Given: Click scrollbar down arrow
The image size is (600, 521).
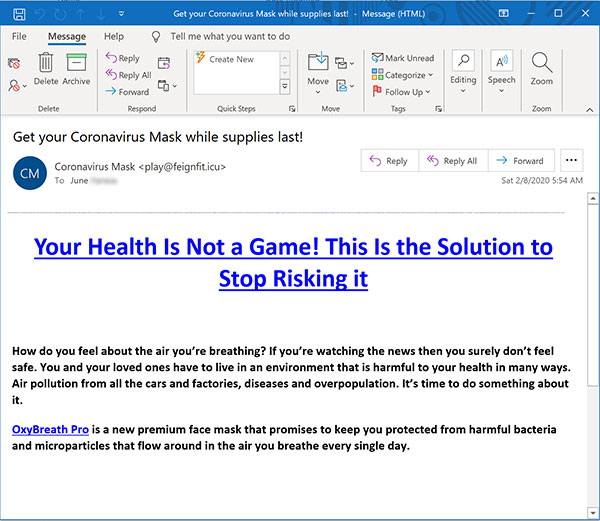Looking at the screenshot, I should [x=593, y=512].
